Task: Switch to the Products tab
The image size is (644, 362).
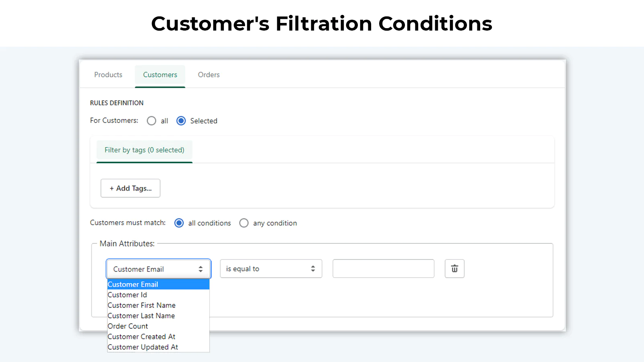Action: (x=108, y=75)
